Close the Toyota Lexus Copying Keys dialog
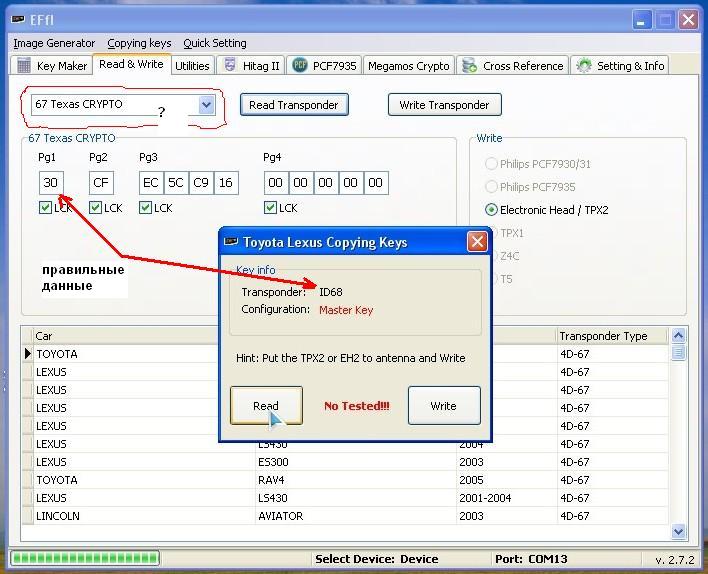Image resolution: width=708 pixels, height=574 pixels. point(477,242)
